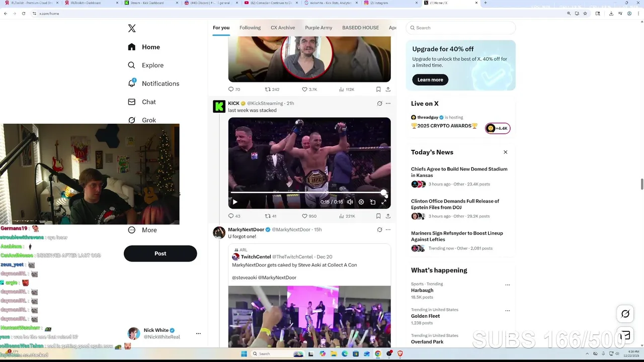Open KICK video settings gear
Viewport: 644px width, 362px height.
tap(361, 202)
